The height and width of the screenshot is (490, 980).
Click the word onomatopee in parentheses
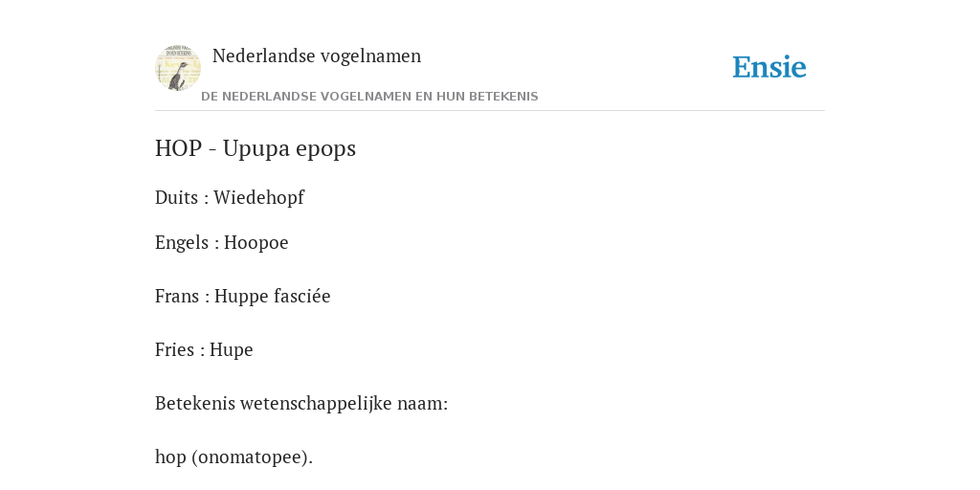252,457
